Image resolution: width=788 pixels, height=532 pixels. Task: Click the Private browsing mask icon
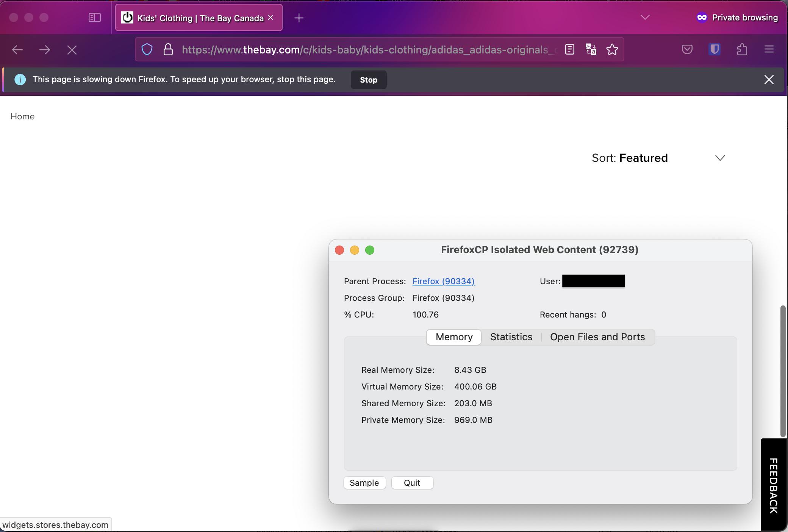coord(702,18)
